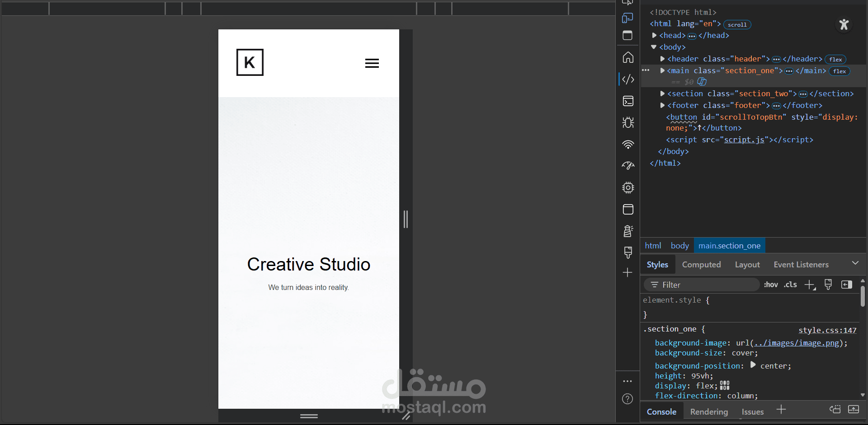Toggle the flex badge on header element
This screenshot has width=868, height=425.
coord(835,60)
